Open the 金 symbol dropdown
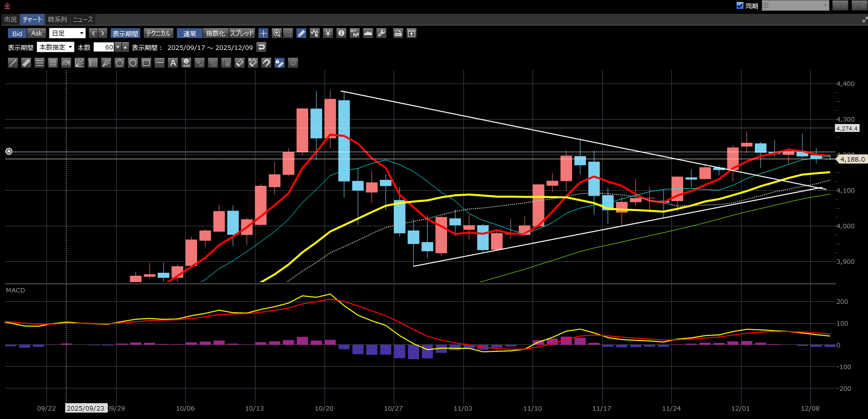Viewport: 868px width, 419px height. (795, 5)
